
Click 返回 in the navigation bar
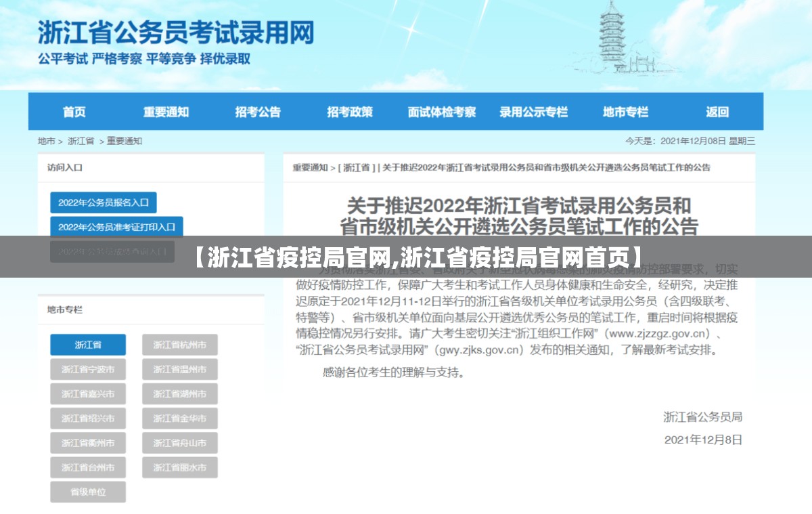tap(717, 112)
